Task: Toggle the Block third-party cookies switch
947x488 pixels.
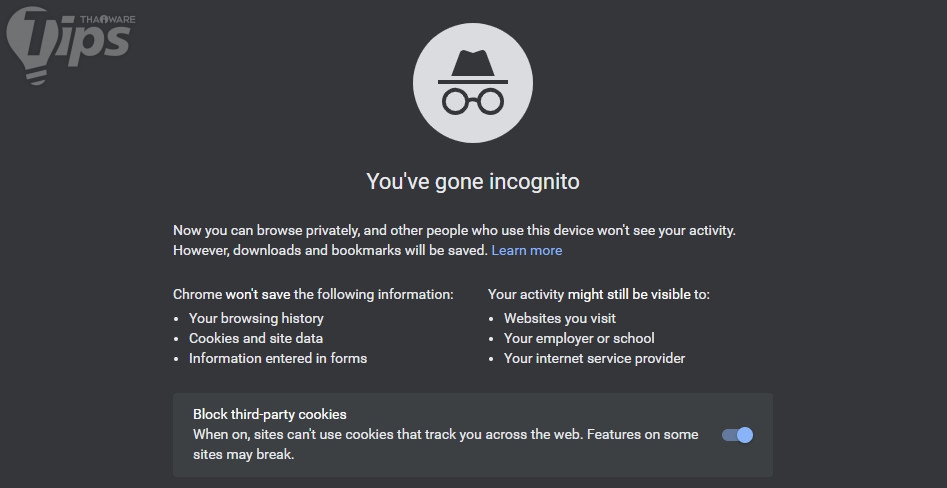Action: click(x=737, y=435)
